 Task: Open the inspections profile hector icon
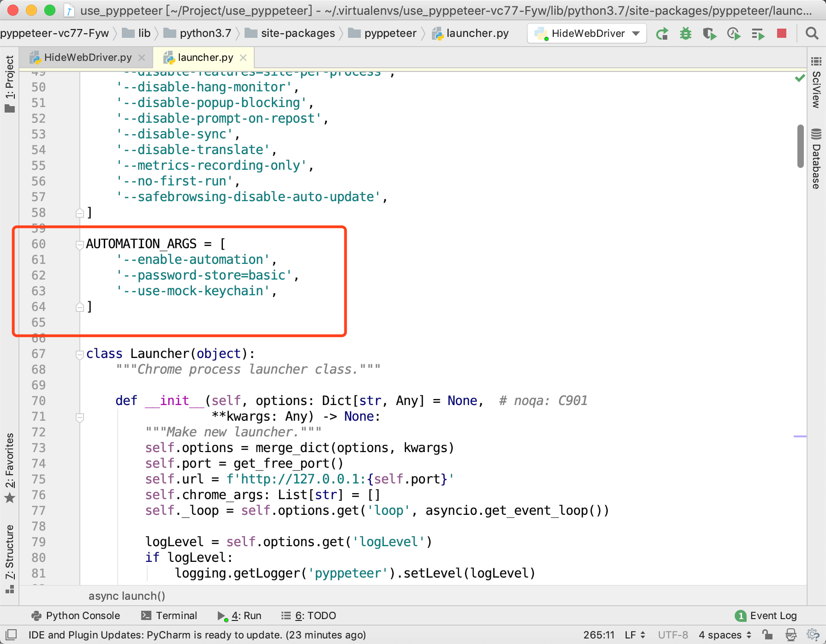click(791, 635)
